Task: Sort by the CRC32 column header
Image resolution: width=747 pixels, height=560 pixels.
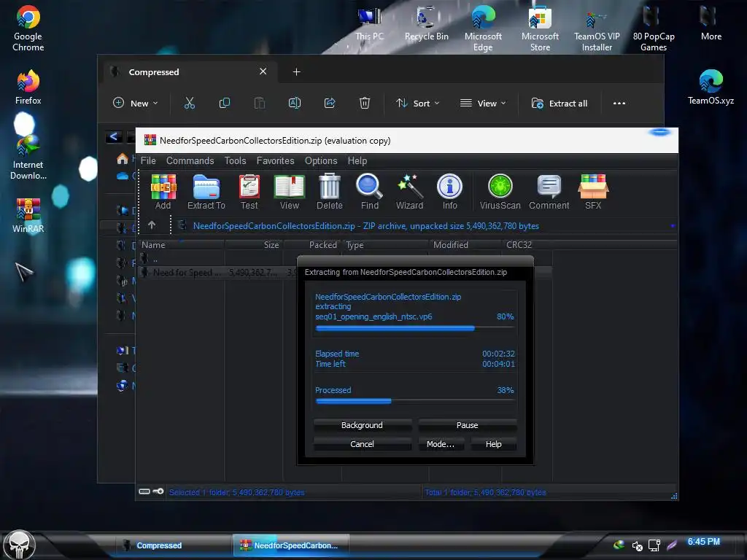Action: 527,245
